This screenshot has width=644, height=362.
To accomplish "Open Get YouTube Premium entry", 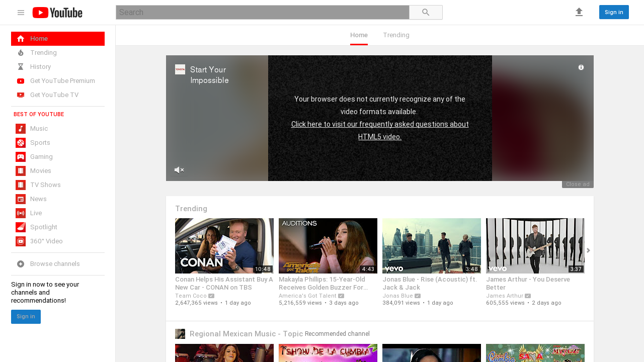I will pos(58,81).
